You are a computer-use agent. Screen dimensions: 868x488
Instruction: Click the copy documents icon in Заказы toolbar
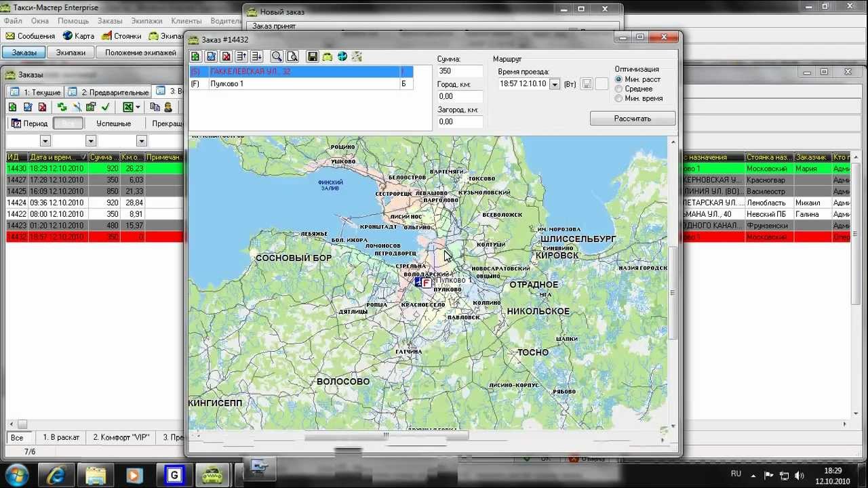click(155, 107)
